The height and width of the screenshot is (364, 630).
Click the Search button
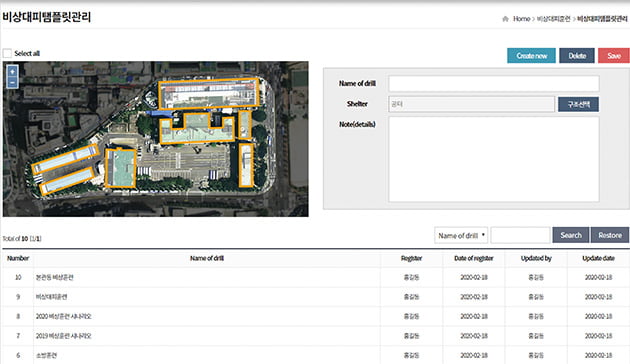[571, 235]
